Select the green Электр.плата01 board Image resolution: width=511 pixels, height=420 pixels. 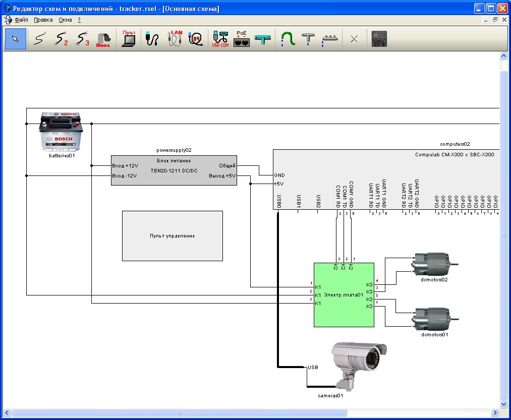[x=344, y=295]
